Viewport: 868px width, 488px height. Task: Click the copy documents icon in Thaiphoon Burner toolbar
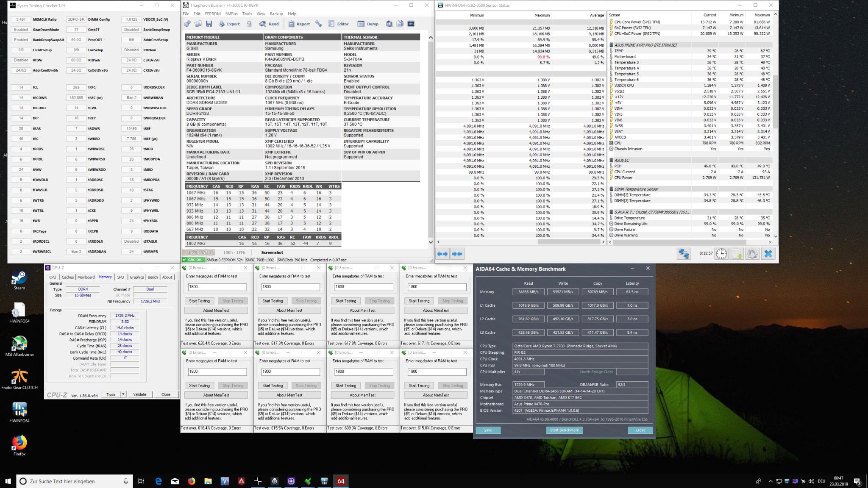[400, 24]
